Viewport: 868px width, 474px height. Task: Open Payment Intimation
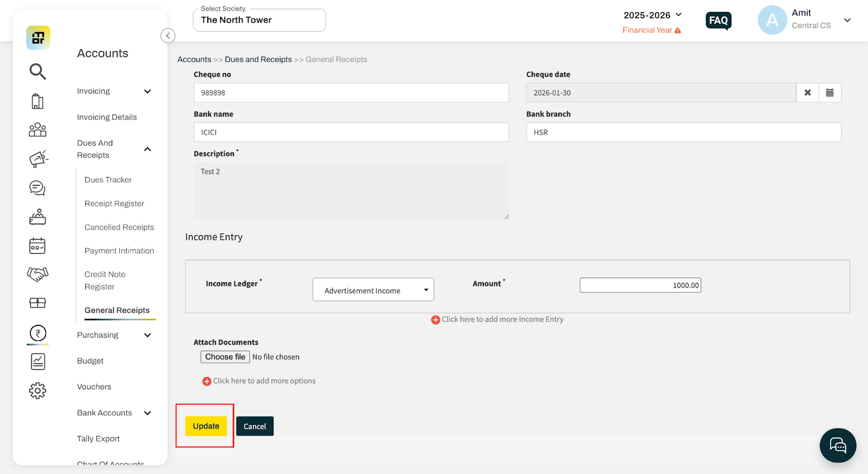[x=119, y=251]
